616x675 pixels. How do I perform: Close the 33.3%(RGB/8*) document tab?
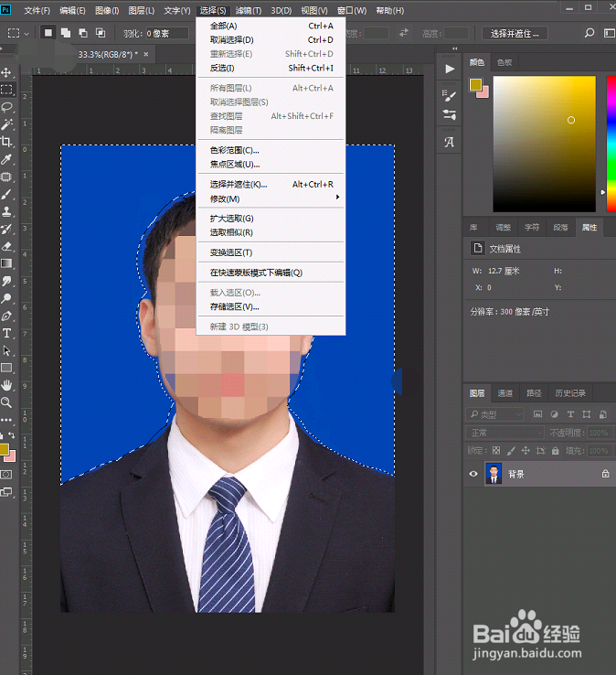pos(146,54)
